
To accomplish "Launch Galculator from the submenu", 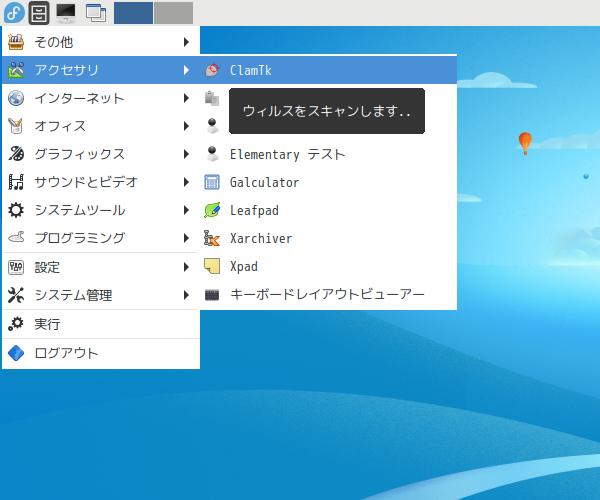I will point(328,182).
